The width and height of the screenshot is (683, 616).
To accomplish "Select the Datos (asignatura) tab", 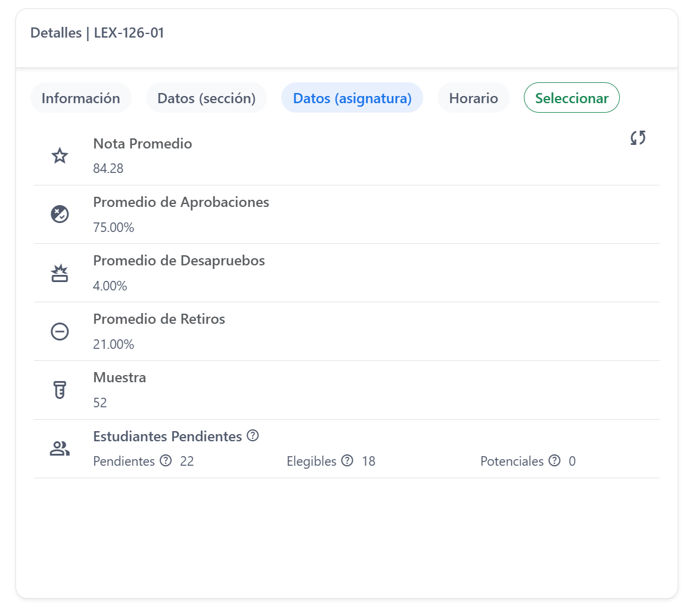I will (x=352, y=98).
